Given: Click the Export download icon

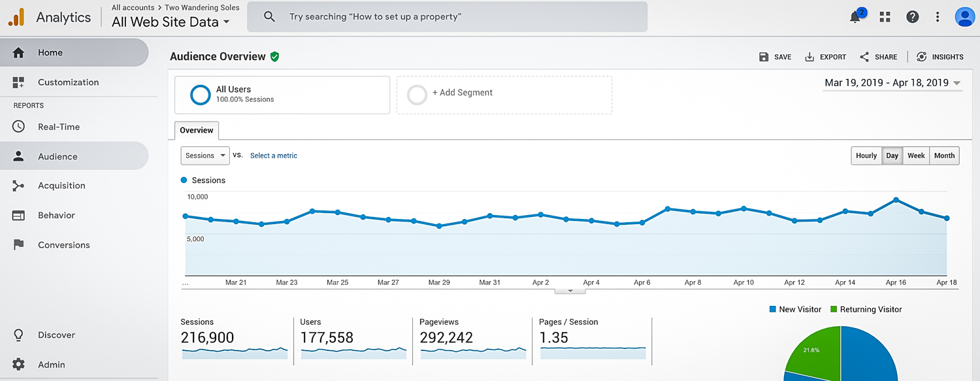Looking at the screenshot, I should point(809,57).
